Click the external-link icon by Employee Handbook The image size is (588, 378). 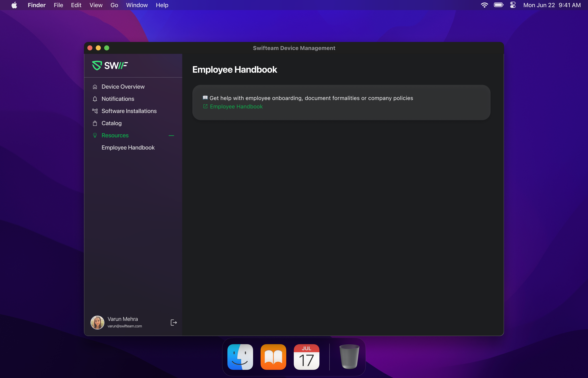pos(205,106)
